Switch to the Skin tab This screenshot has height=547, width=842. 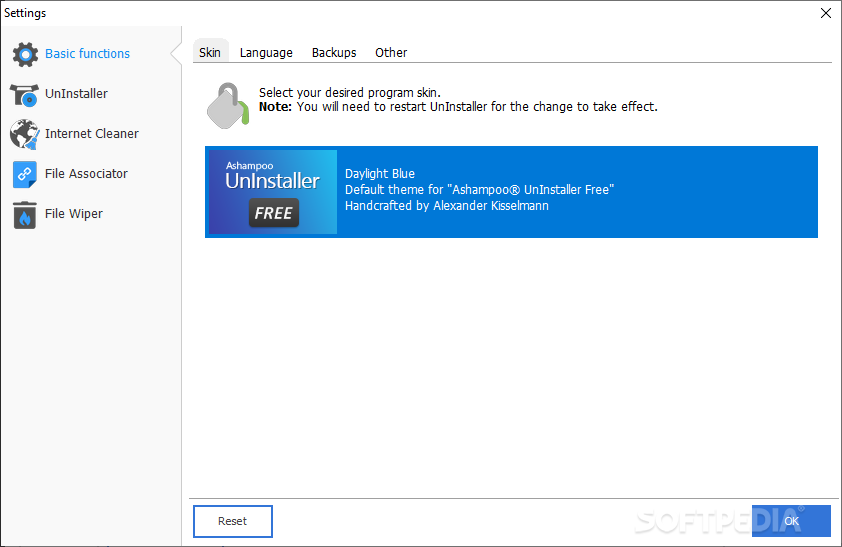pyautogui.click(x=210, y=52)
